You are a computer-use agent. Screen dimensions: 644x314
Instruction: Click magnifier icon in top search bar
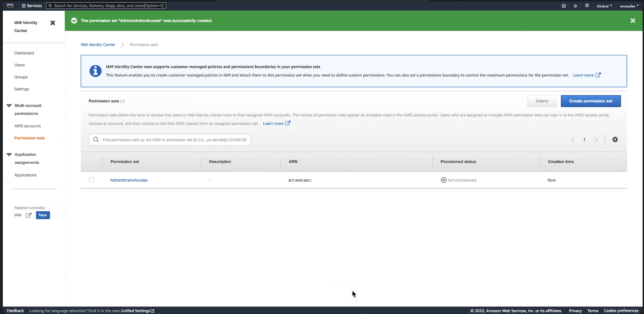click(50, 6)
